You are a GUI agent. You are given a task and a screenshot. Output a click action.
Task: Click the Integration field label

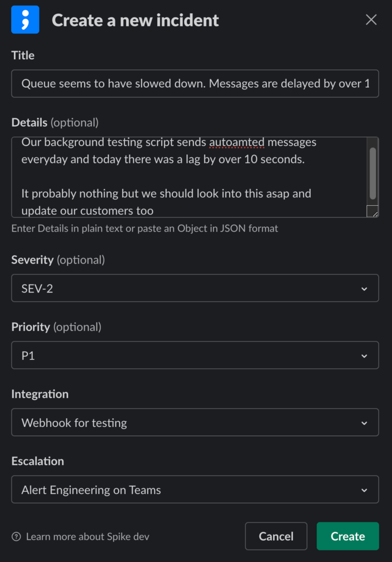(40, 394)
